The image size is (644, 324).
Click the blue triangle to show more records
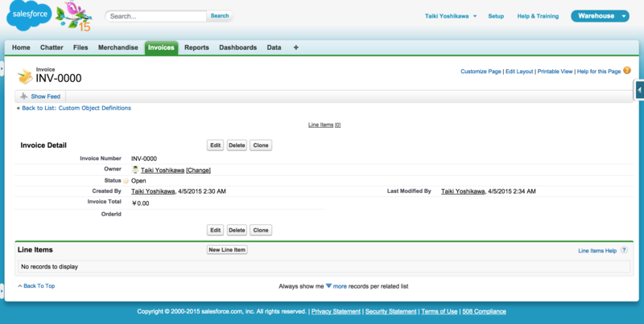click(x=328, y=286)
